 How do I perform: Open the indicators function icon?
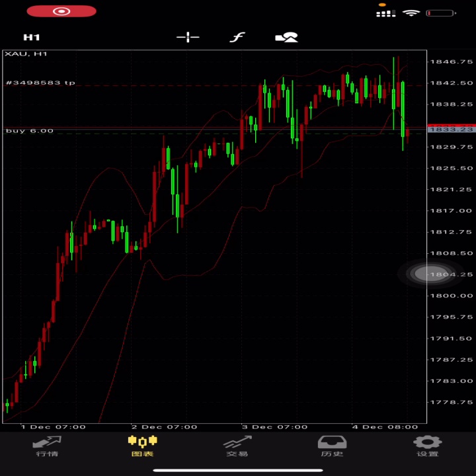(237, 37)
